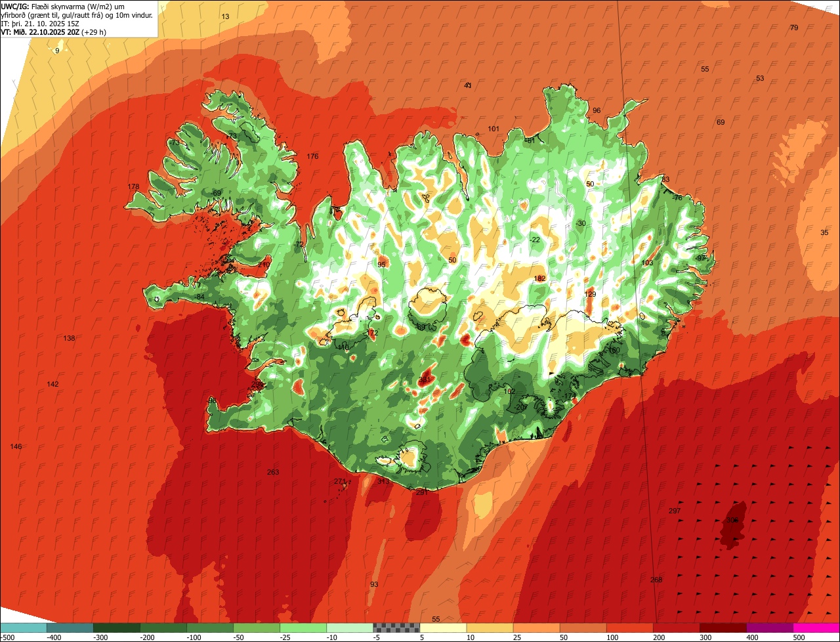Click the map value '129' in the eastern highlands
Screen dimensions: 840x642
(x=590, y=294)
